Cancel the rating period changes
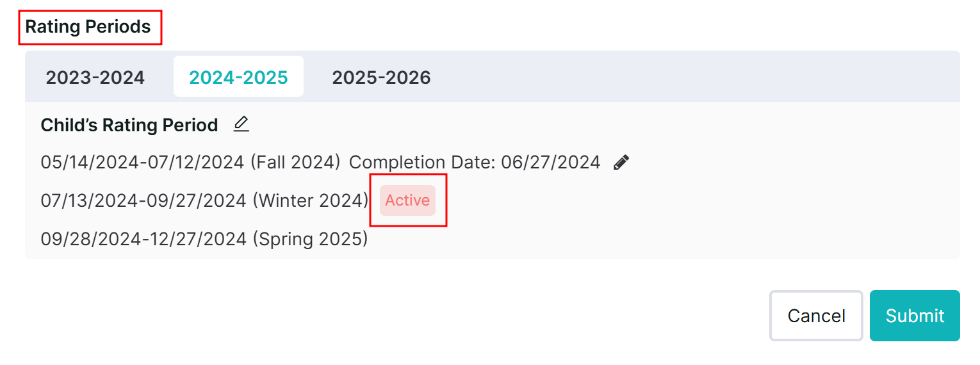The width and height of the screenshot is (980, 365). tap(816, 316)
